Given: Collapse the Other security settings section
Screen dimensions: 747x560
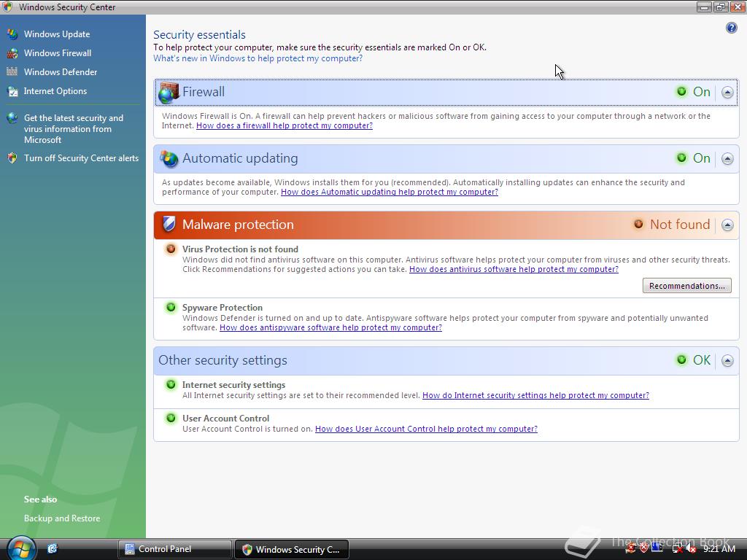Looking at the screenshot, I should tap(727, 360).
